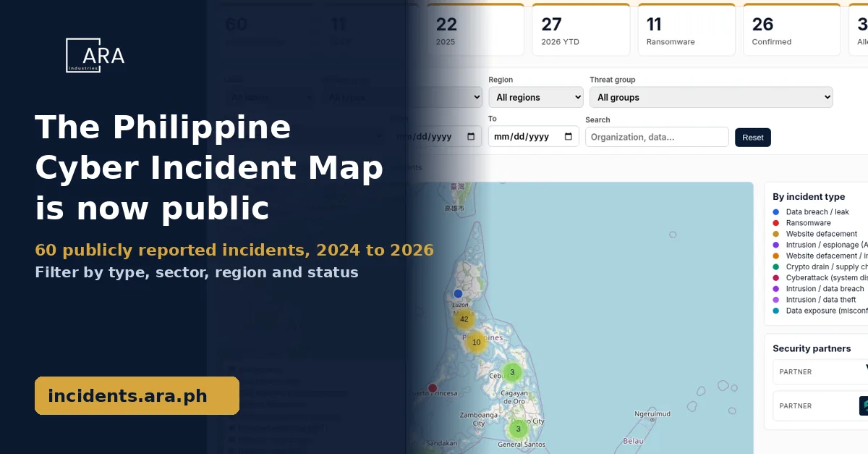Click the Search organization input field

[x=657, y=137]
